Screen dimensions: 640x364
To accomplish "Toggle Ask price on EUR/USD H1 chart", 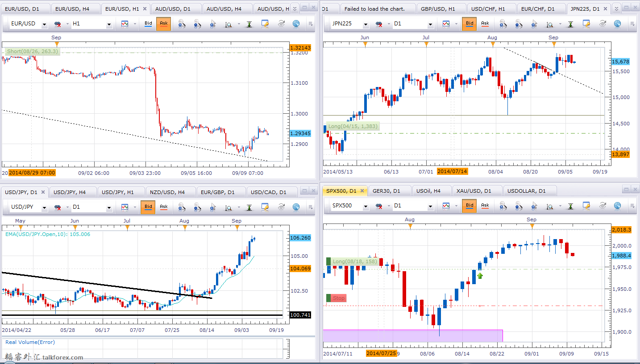I will pyautogui.click(x=164, y=24).
